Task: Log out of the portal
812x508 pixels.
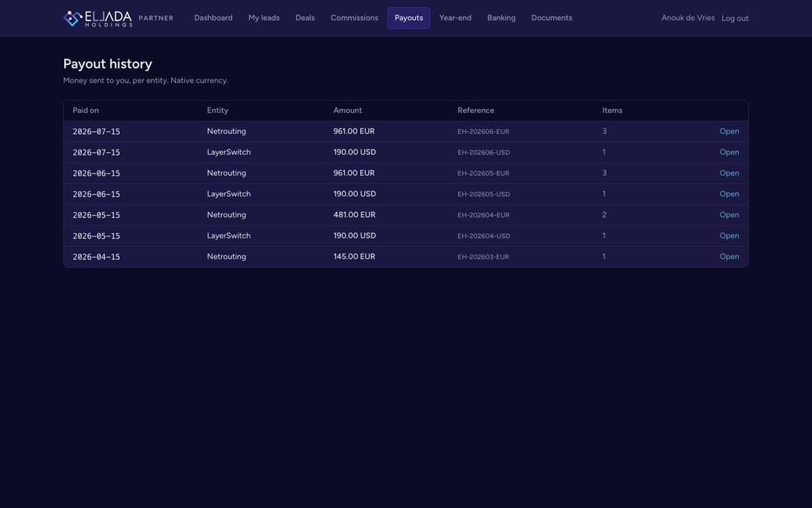Action: [735, 18]
